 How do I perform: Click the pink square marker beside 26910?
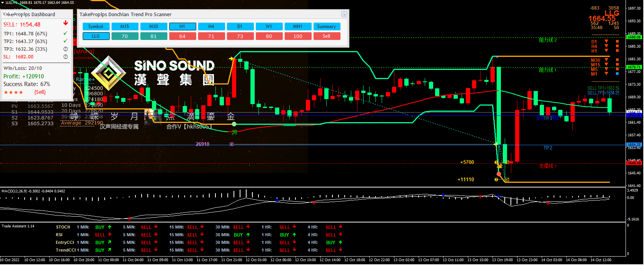232,144
